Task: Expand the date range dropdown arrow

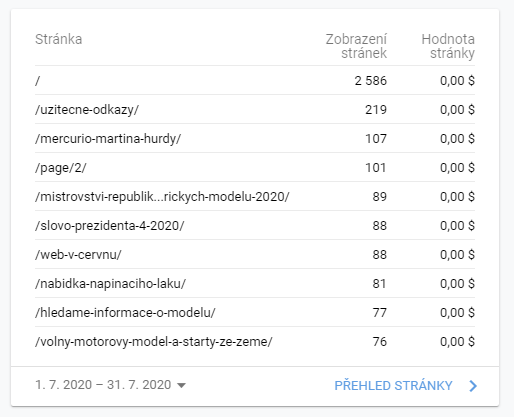Action: click(181, 386)
